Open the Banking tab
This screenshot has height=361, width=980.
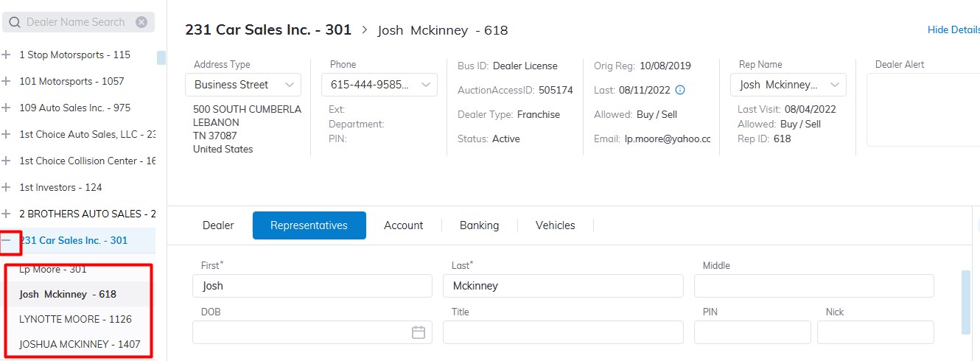click(479, 225)
